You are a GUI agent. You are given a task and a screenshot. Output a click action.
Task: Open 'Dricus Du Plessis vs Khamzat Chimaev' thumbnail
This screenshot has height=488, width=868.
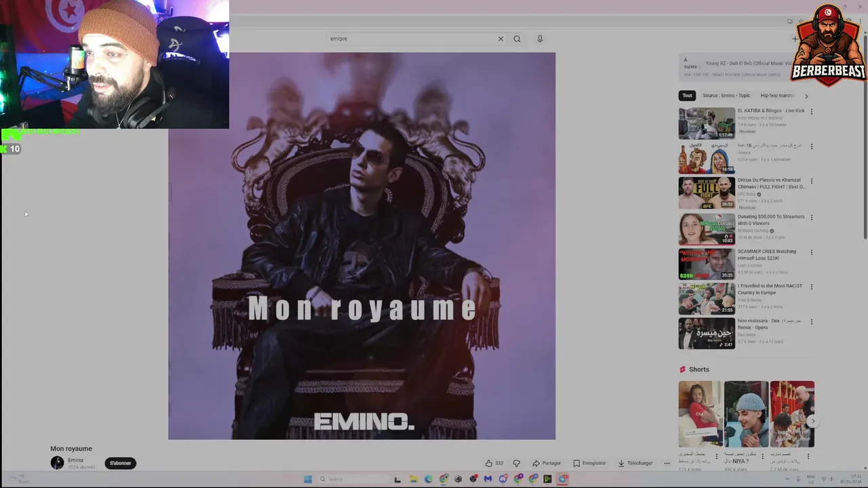[x=707, y=193]
